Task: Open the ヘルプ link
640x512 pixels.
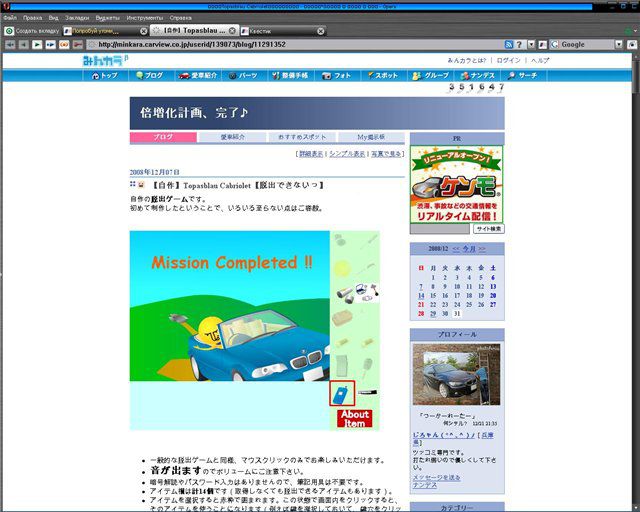Action: [540, 60]
